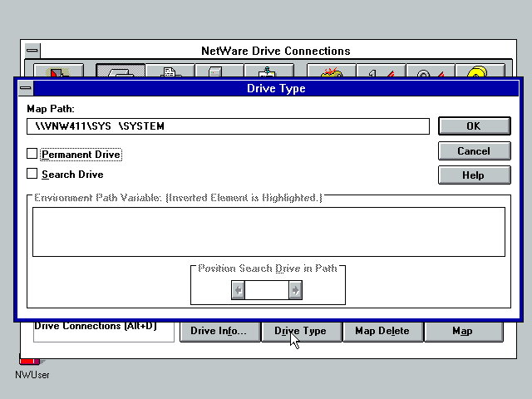Click the Map button in NetWare window
Image resolution: width=532 pixels, height=399 pixels.
[464, 331]
